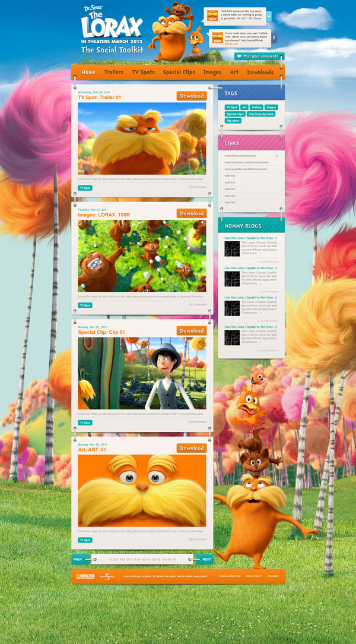Viewport: 356px width, 644px height.
Task: Download Art: ART_01
Action: 192,448
